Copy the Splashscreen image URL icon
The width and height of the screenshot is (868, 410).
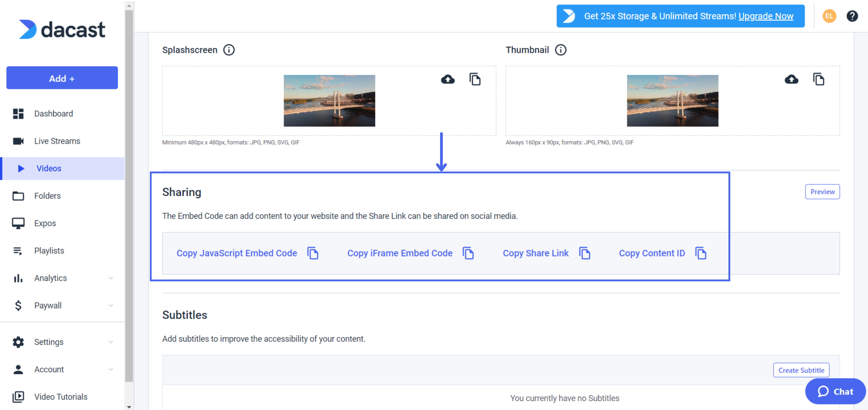point(475,80)
